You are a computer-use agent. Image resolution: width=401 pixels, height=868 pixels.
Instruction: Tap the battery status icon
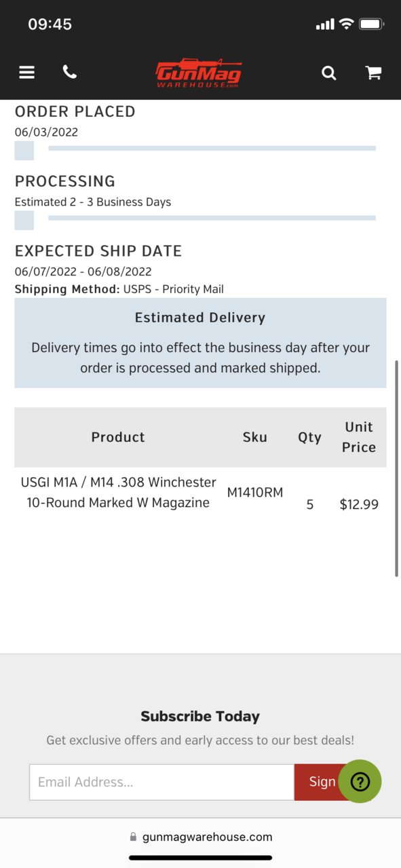pos(371,24)
